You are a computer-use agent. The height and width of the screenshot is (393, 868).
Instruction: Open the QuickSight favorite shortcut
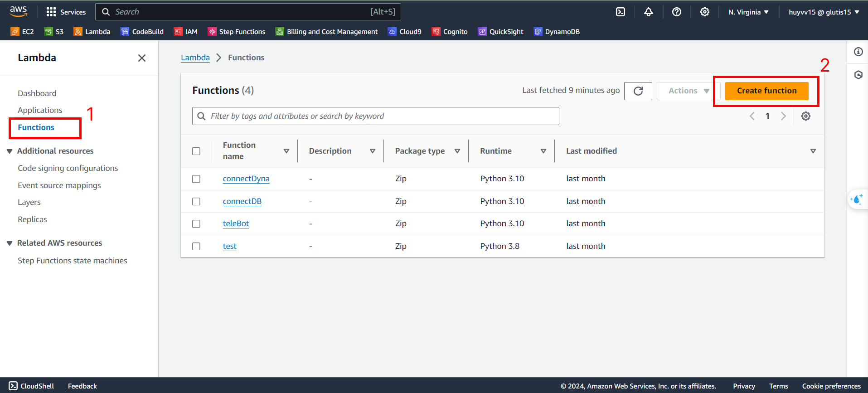coord(501,32)
